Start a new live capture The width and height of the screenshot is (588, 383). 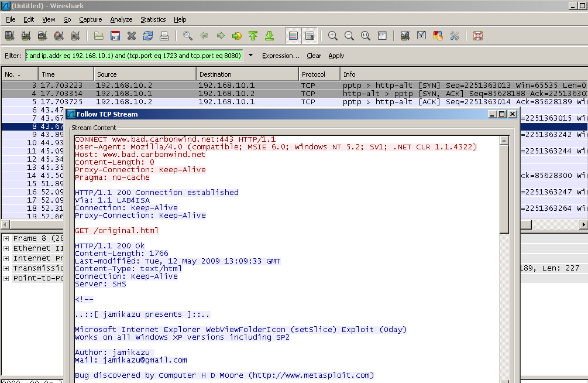[x=42, y=36]
